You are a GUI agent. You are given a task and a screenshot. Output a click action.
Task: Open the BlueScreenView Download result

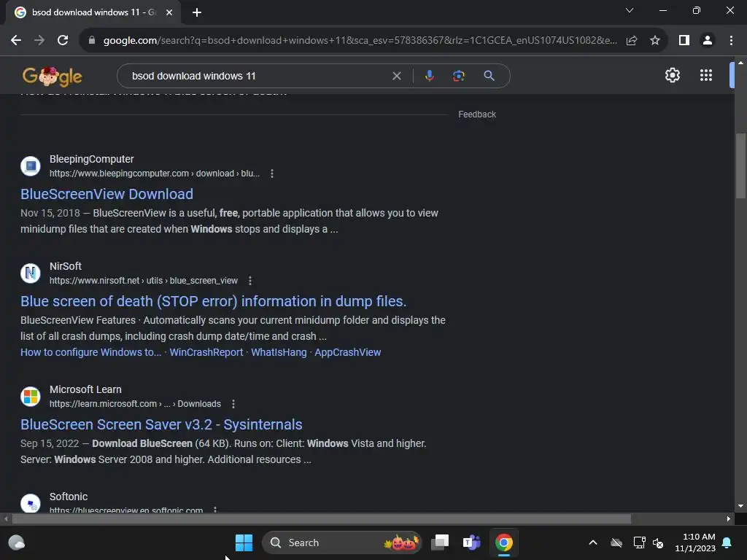(107, 194)
